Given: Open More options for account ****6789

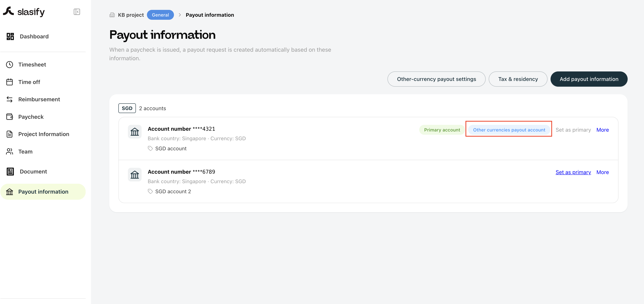Looking at the screenshot, I should point(603,172).
